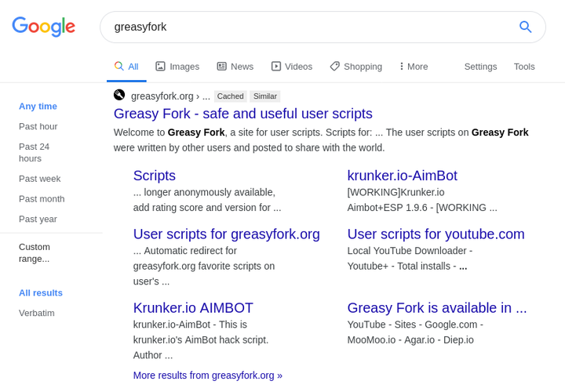Show Similar pages to greasyfork.org
Screen dimensions: 565x392
pyautogui.click(x=265, y=96)
